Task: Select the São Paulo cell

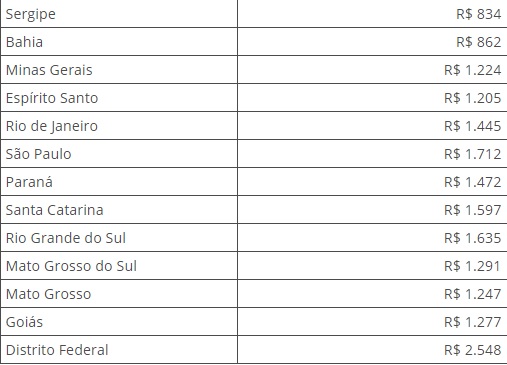Action: click(119, 154)
